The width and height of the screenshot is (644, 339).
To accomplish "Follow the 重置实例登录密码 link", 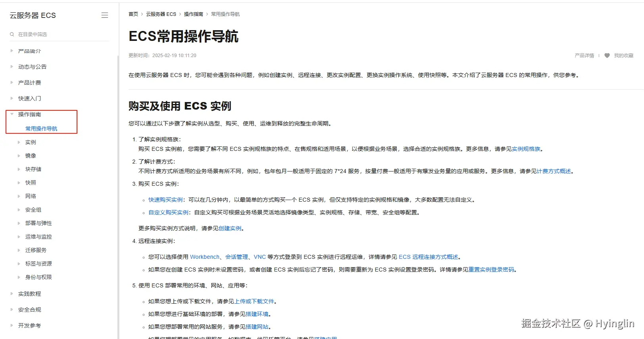I will pos(491,270).
